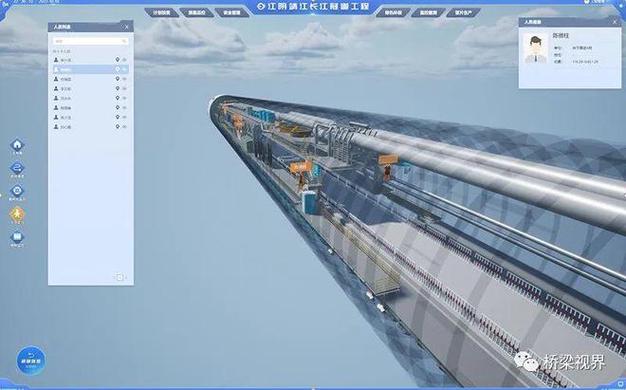Open the gear-shaped equipment icon in sidebar
This screenshot has height=390, width=626.
coord(17,192)
